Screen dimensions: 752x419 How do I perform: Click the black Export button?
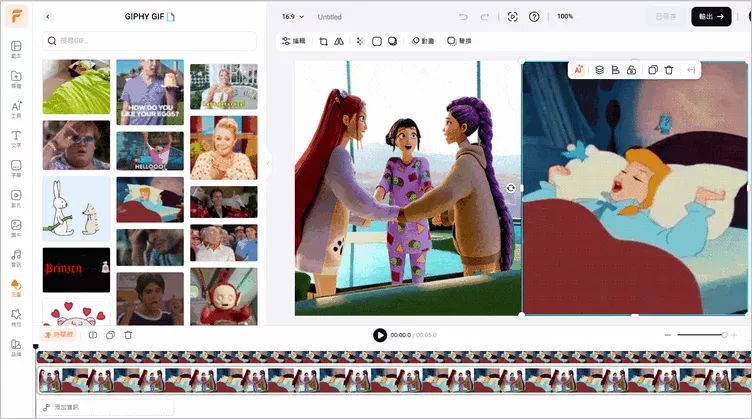coord(711,17)
